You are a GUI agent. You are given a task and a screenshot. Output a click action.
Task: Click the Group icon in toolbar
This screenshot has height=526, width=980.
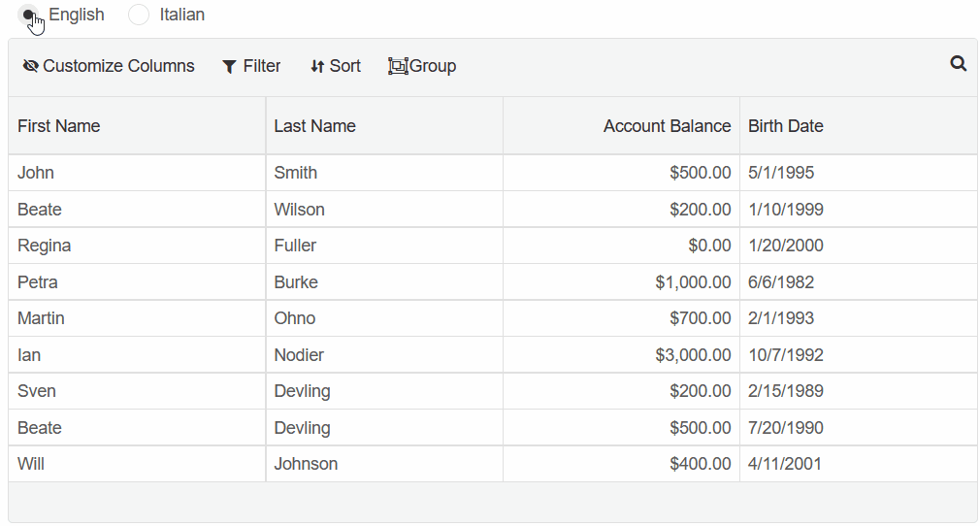click(x=398, y=66)
